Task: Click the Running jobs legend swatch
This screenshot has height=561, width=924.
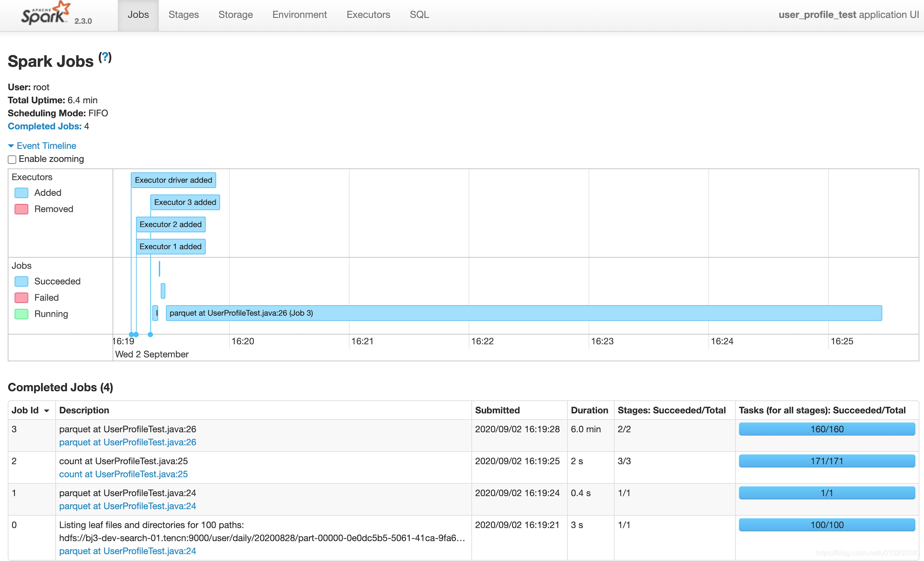Action: 21,314
